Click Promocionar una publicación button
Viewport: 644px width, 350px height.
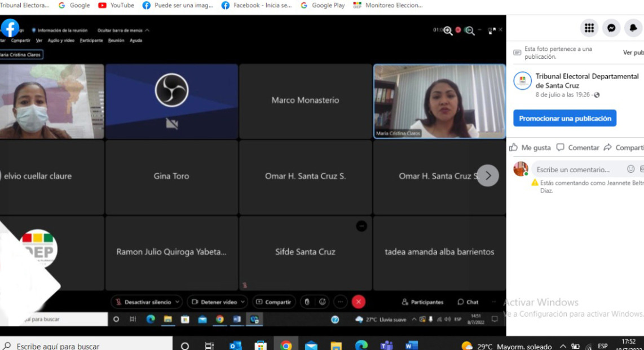coord(564,119)
